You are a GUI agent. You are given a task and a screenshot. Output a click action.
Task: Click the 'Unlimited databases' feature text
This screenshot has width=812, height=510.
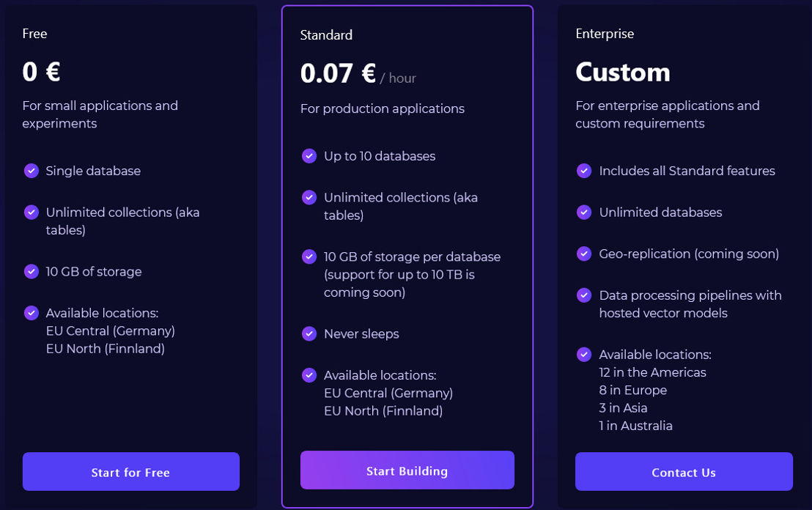(660, 212)
